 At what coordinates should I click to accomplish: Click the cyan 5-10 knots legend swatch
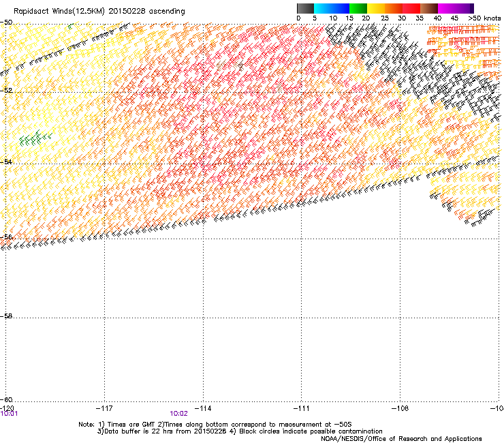[x=323, y=8]
